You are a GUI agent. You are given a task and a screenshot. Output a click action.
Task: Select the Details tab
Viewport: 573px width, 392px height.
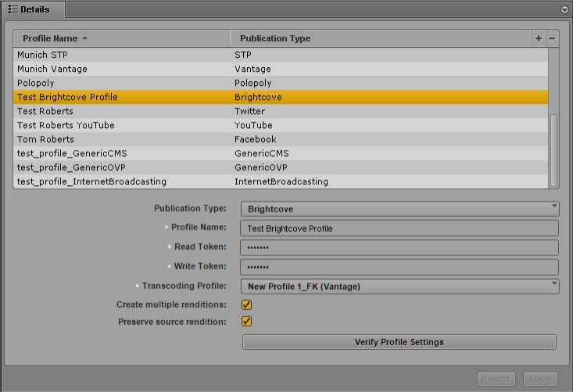(33, 9)
